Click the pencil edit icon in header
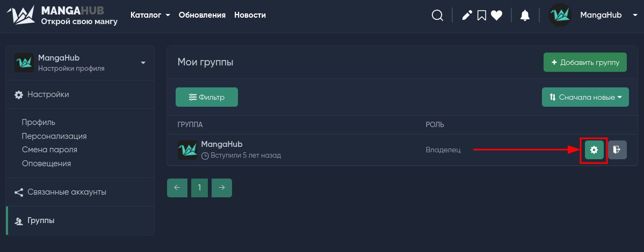This screenshot has height=252, width=644. pos(467,16)
